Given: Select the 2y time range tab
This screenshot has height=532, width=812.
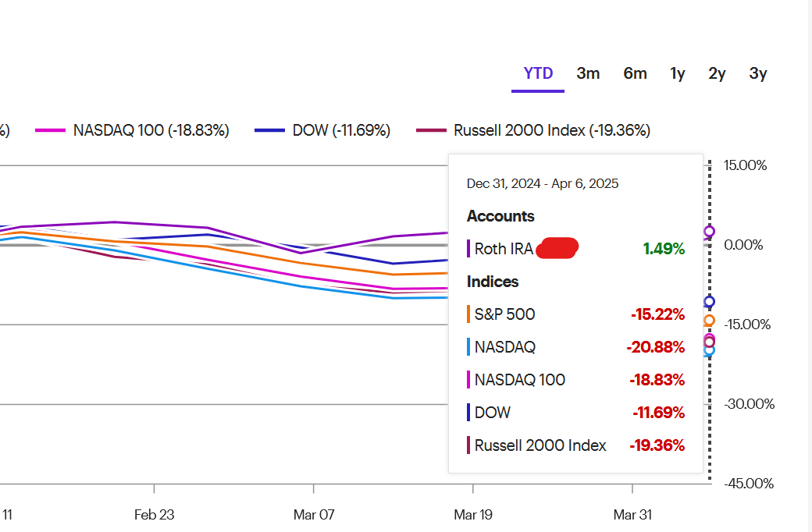Looking at the screenshot, I should [x=717, y=73].
